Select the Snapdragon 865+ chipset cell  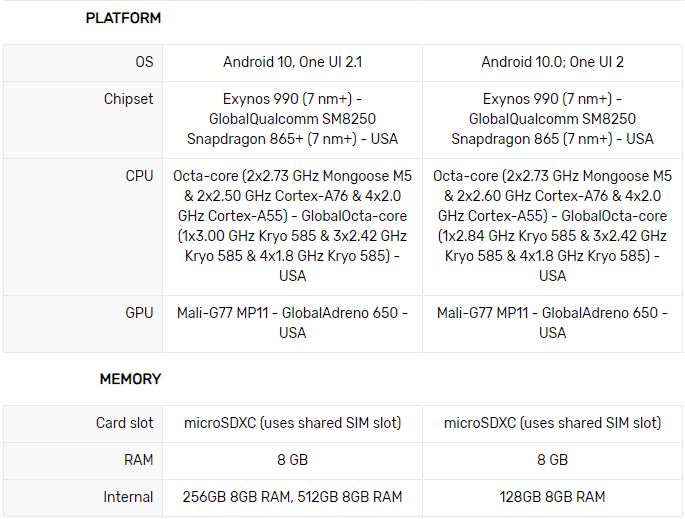[x=292, y=119]
